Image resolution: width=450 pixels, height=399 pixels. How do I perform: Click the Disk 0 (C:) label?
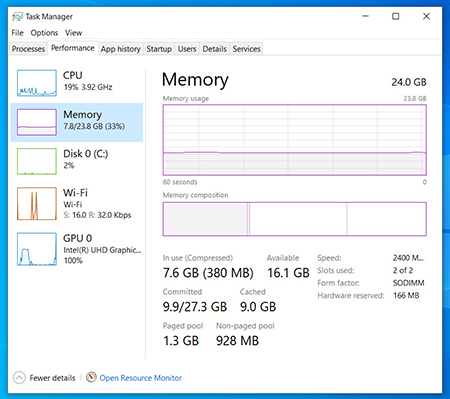coord(86,154)
